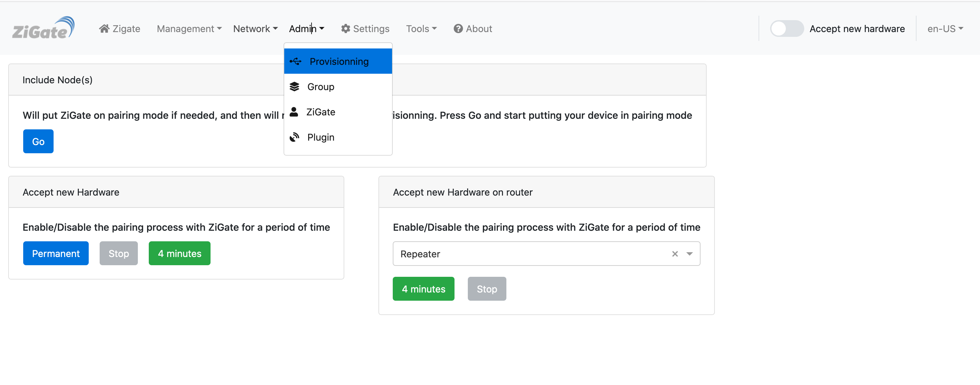This screenshot has width=980, height=385.
Task: Click the Plugin satellite-dish icon
Action: [294, 137]
